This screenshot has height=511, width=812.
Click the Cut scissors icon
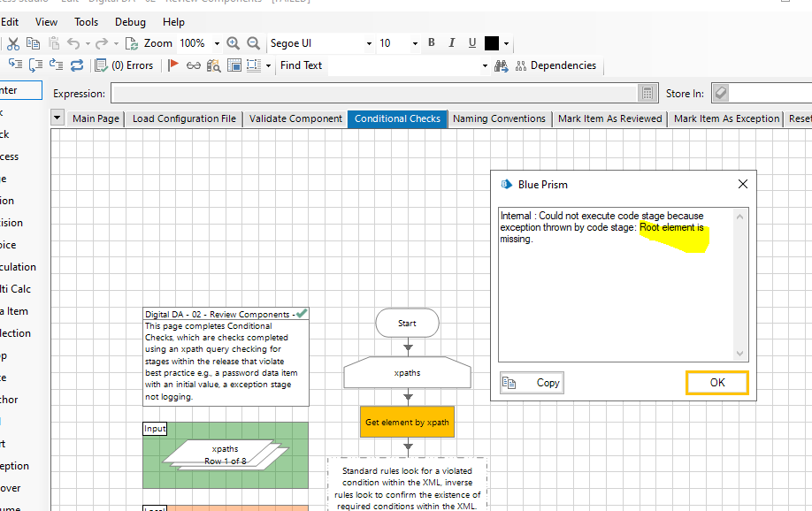[13, 43]
